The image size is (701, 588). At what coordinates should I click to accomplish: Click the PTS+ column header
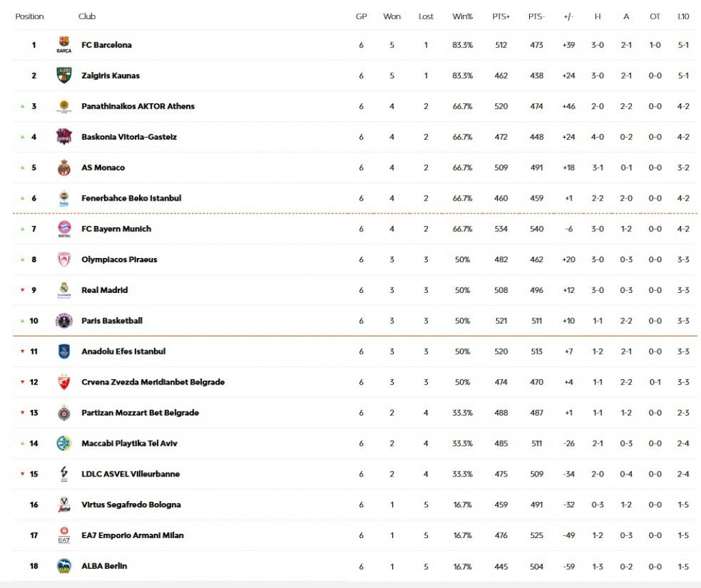(500, 16)
